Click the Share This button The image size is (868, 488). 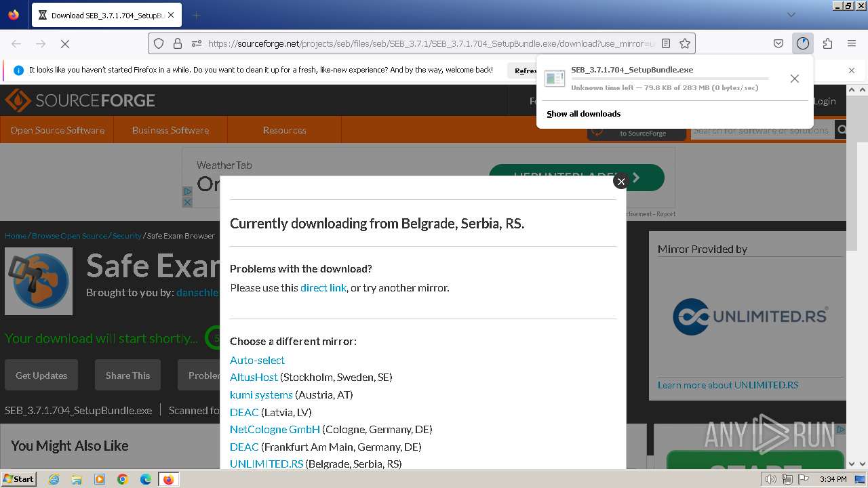127,375
